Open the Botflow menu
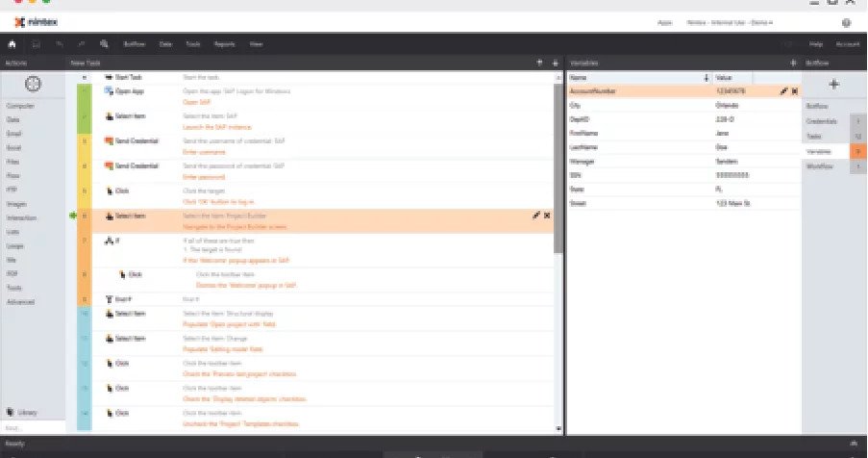This screenshot has width=868, height=458. point(134,44)
